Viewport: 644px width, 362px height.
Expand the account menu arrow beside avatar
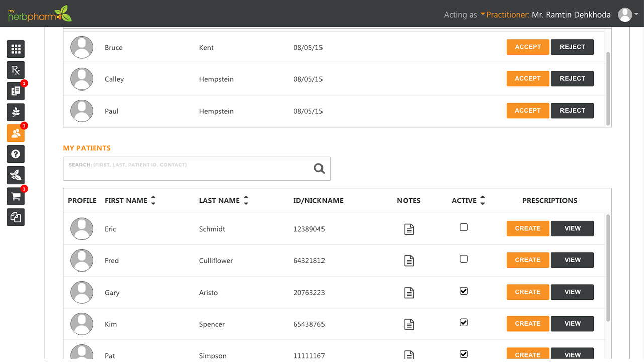(x=637, y=15)
